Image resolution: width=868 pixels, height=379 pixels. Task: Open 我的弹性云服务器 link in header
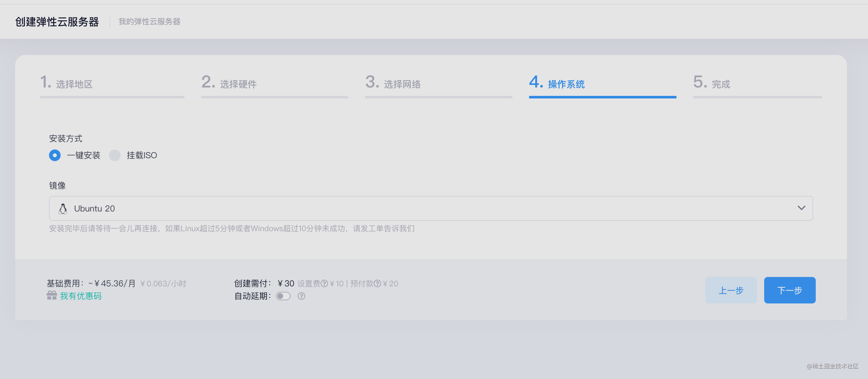[149, 22]
